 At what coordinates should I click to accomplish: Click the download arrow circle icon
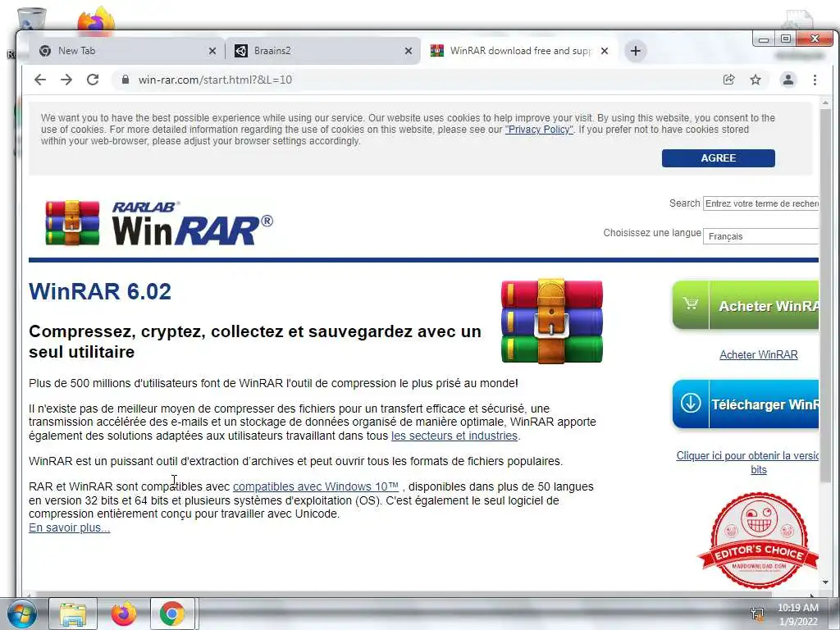point(691,403)
